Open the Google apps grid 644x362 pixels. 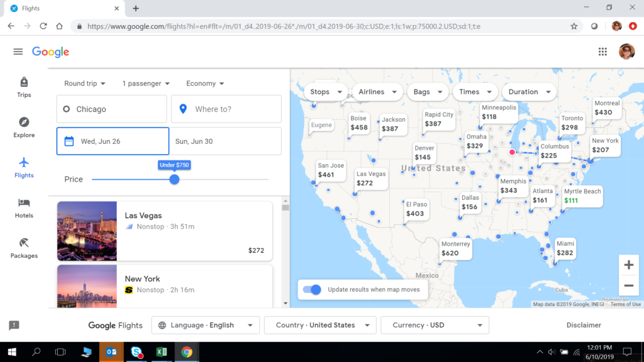602,52
